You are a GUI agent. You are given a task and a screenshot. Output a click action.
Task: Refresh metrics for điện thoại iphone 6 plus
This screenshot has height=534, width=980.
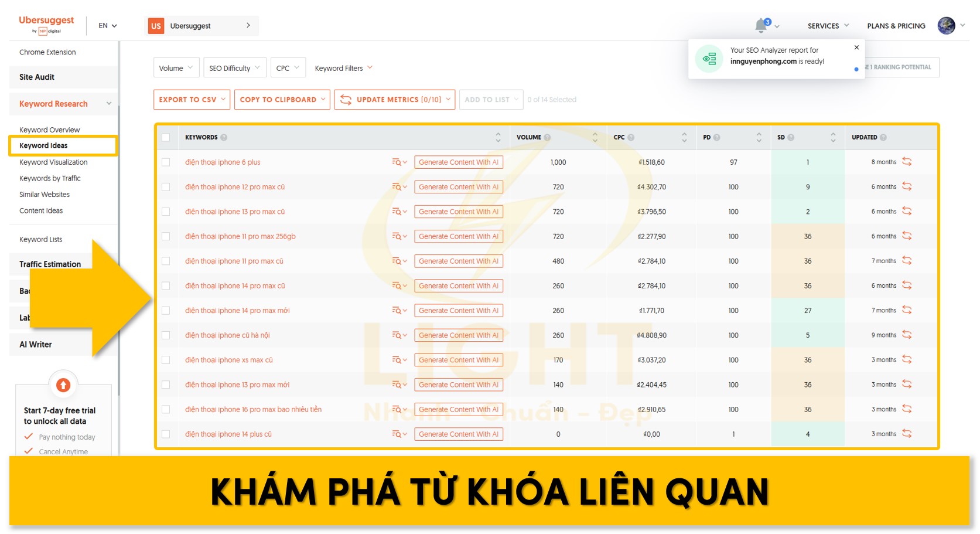click(907, 162)
